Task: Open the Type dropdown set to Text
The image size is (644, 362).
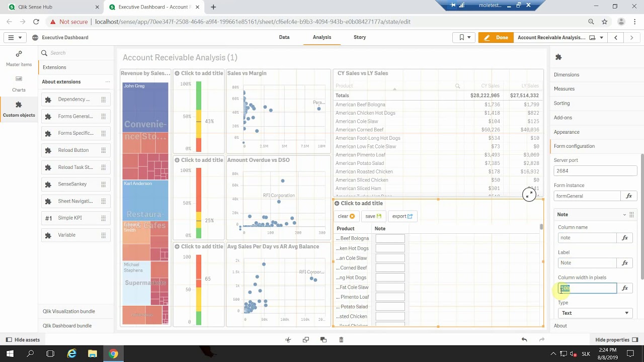Action: (595, 313)
